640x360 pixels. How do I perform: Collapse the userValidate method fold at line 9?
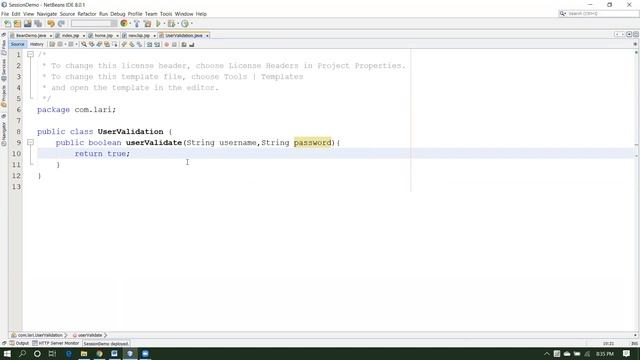point(30,142)
